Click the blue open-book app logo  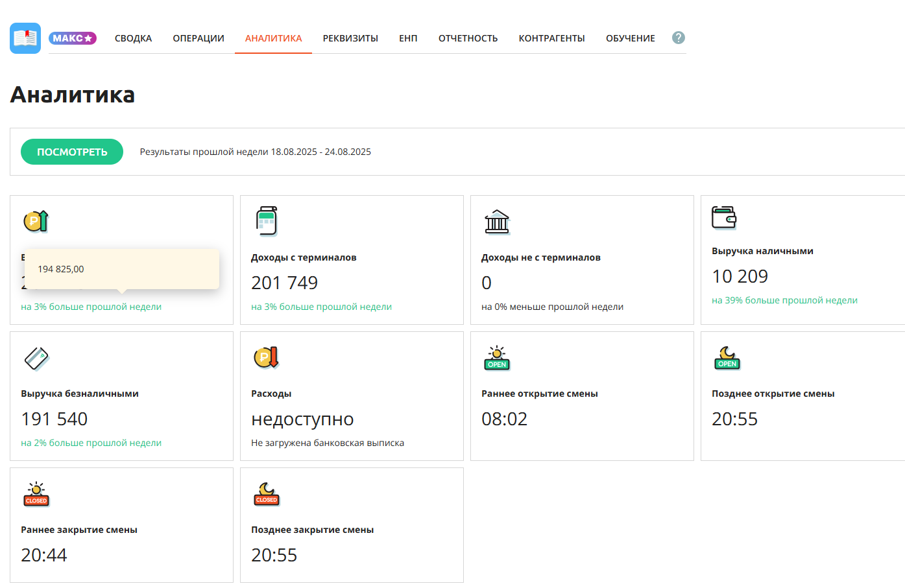(x=25, y=38)
